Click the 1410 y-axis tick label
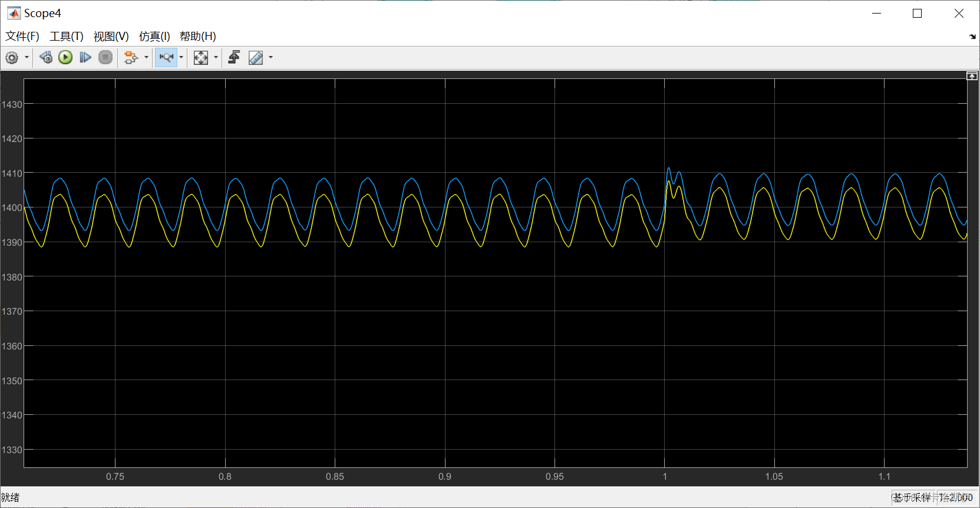Image resolution: width=980 pixels, height=508 pixels. (12, 173)
